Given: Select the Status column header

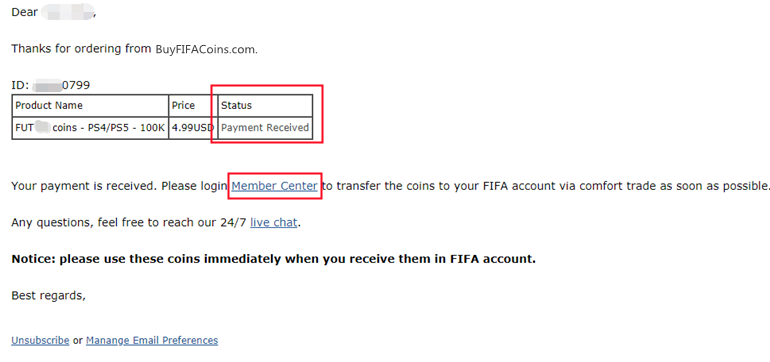Looking at the screenshot, I should pos(265,106).
